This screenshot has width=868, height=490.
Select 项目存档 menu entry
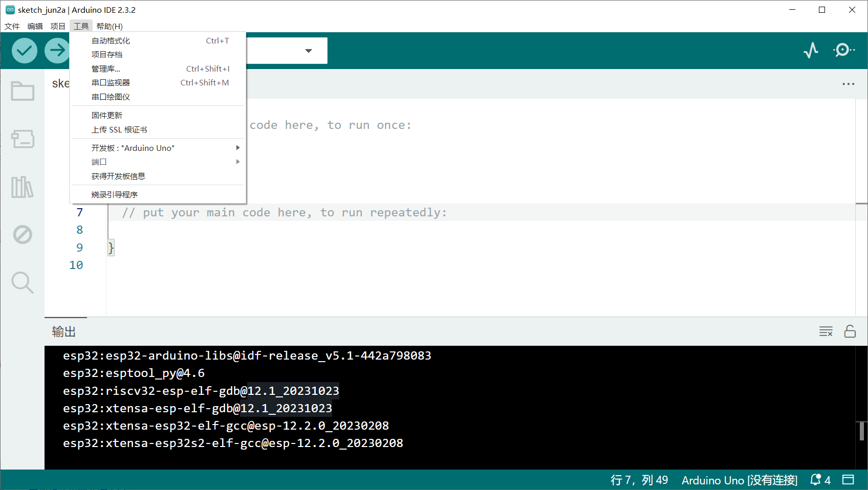click(158, 54)
